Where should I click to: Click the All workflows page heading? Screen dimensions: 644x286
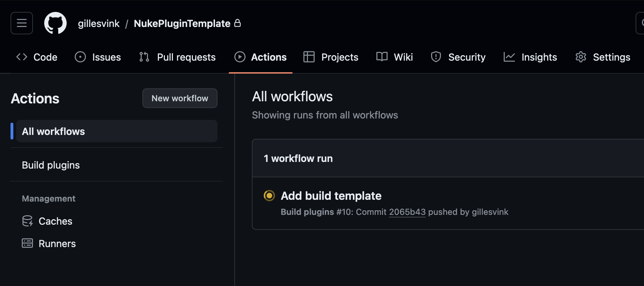click(x=292, y=97)
